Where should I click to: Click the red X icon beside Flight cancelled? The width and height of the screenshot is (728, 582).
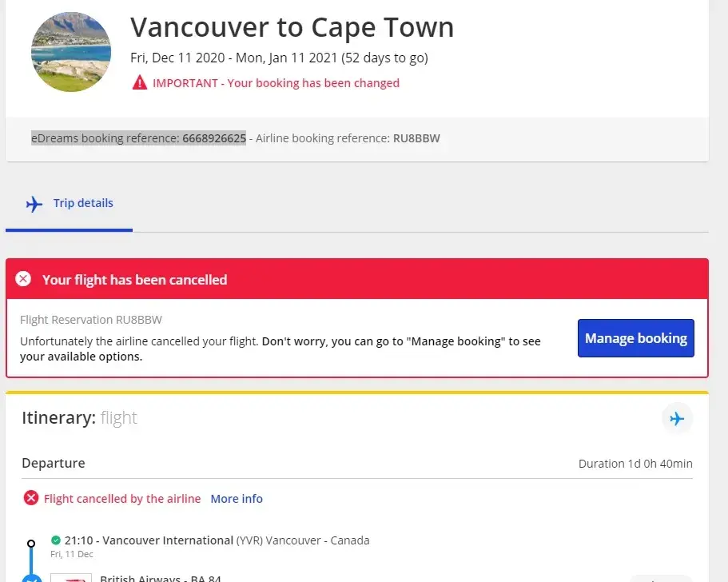click(31, 499)
